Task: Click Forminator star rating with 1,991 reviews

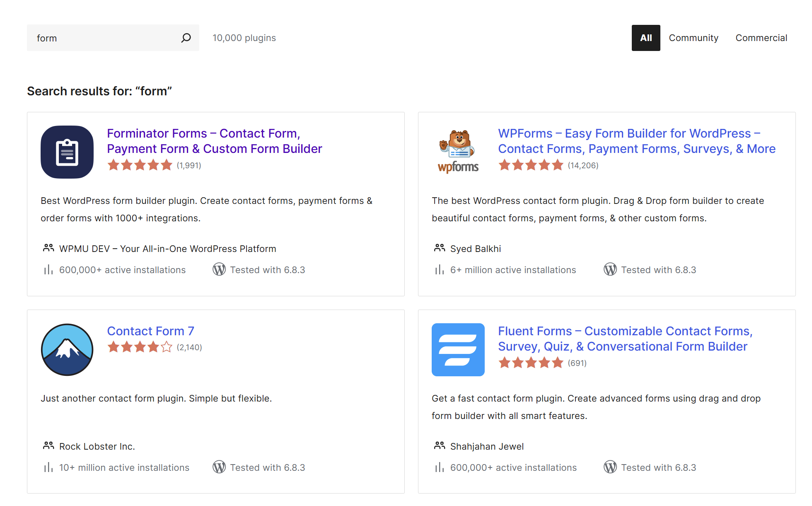Action: 140,165
